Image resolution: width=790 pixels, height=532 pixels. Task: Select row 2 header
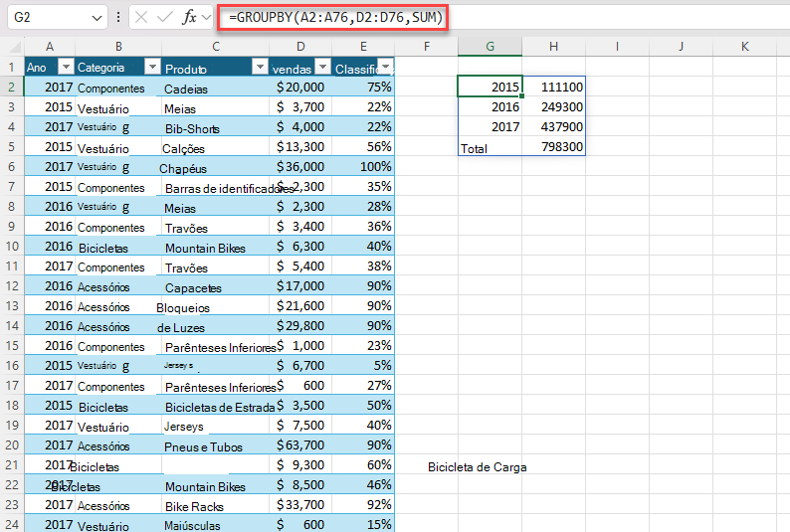point(12,87)
